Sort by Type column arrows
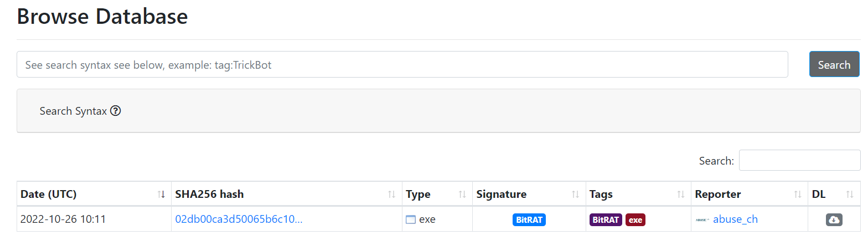Image resolution: width=868 pixels, height=235 pixels. 462,194
